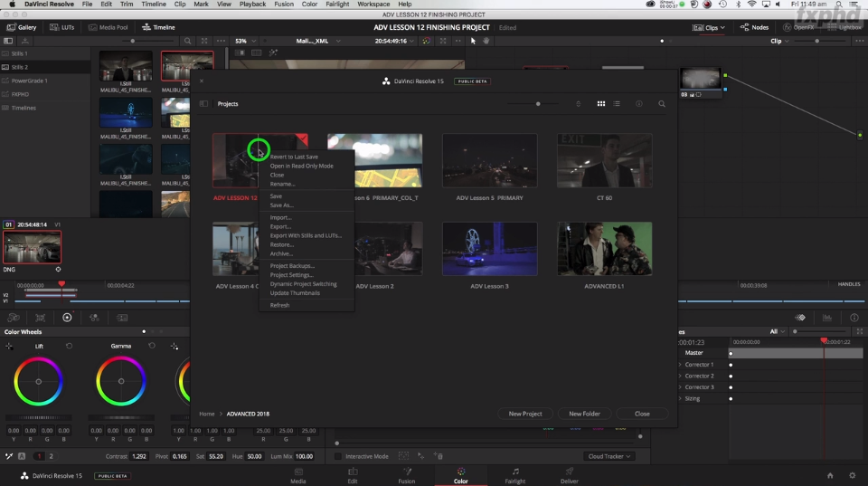The image size is (868, 486).
Task: Pick black point crosshair for Lift
Action: [x=9, y=347]
